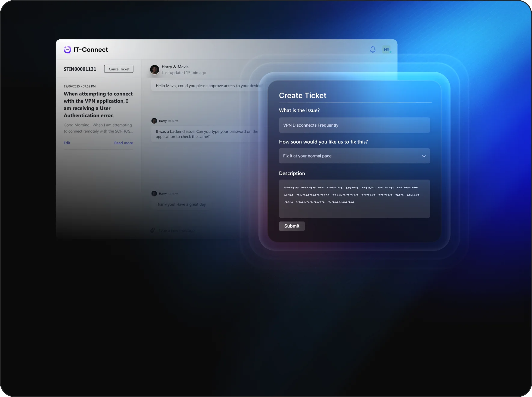Click the Description text area
The width and height of the screenshot is (532, 397).
click(x=354, y=199)
